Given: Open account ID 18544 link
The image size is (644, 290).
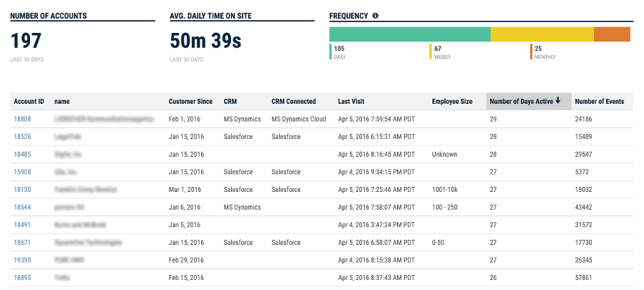Looking at the screenshot, I should 22,208.
